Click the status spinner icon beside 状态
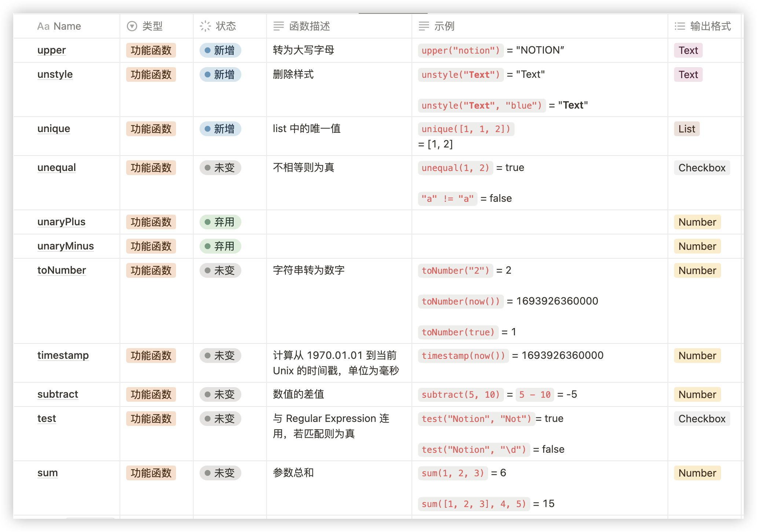The image size is (757, 532). coord(205,26)
